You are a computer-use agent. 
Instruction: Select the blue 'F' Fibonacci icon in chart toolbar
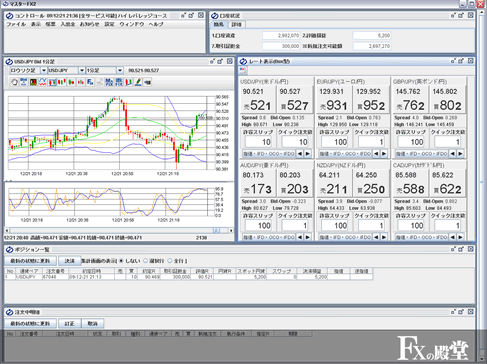point(90,82)
